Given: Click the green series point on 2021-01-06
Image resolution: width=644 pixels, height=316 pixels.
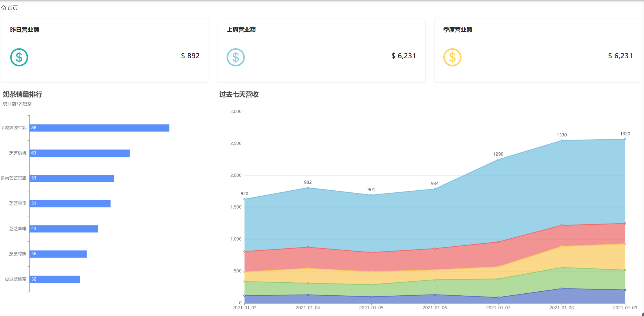Looking at the screenshot, I should [x=435, y=280].
